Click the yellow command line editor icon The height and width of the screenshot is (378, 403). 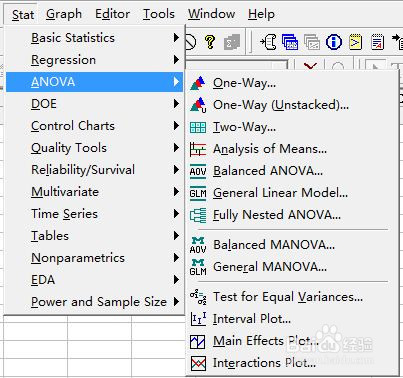coord(355,42)
